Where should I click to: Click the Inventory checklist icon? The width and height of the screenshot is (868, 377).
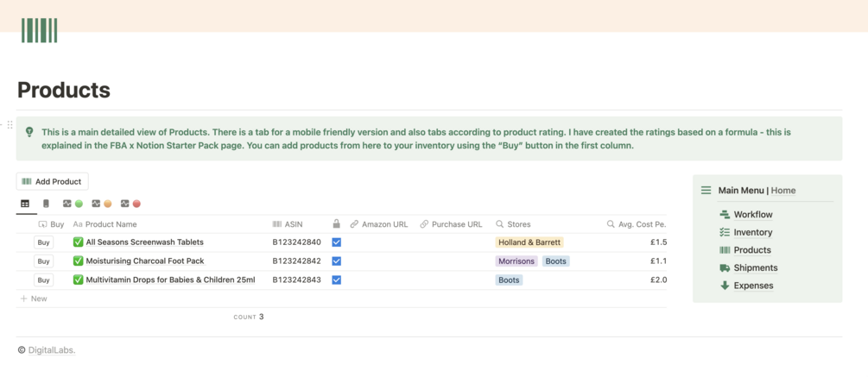point(725,232)
